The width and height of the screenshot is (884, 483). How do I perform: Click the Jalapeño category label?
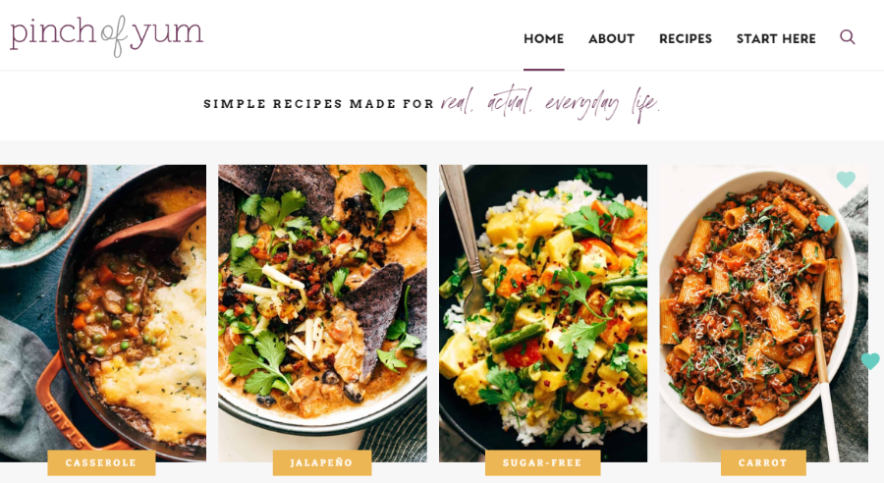[x=322, y=463]
